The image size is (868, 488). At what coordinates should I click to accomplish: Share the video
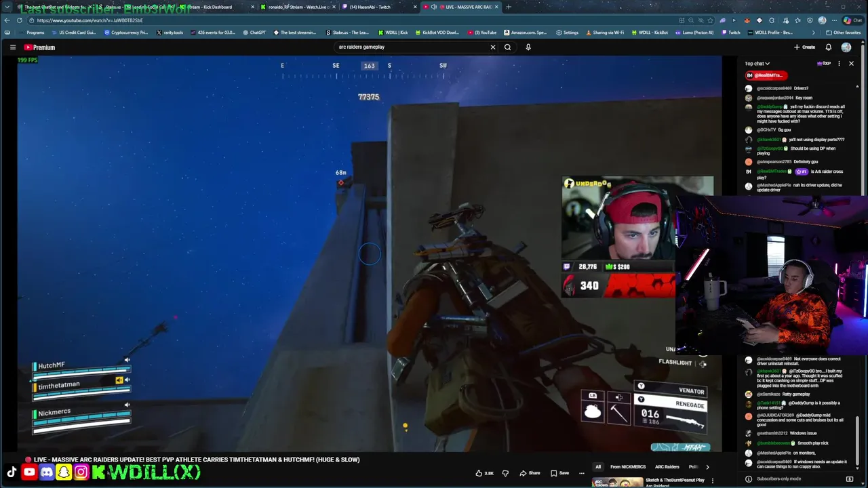tap(530, 473)
